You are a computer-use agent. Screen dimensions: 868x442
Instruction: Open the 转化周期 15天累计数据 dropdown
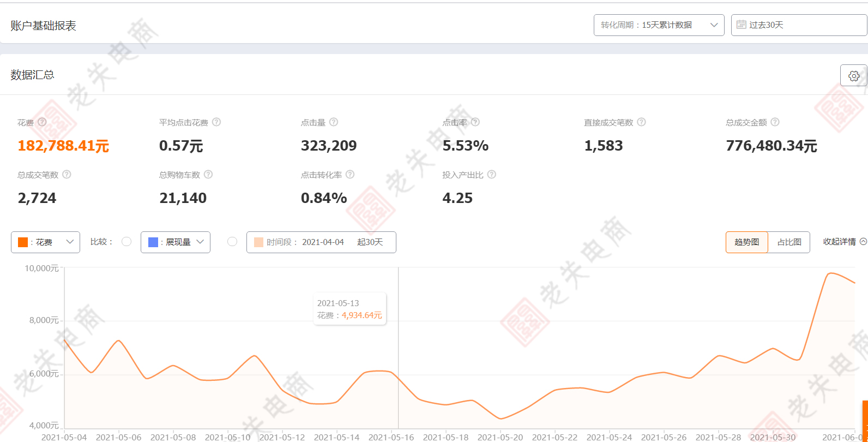click(x=659, y=25)
